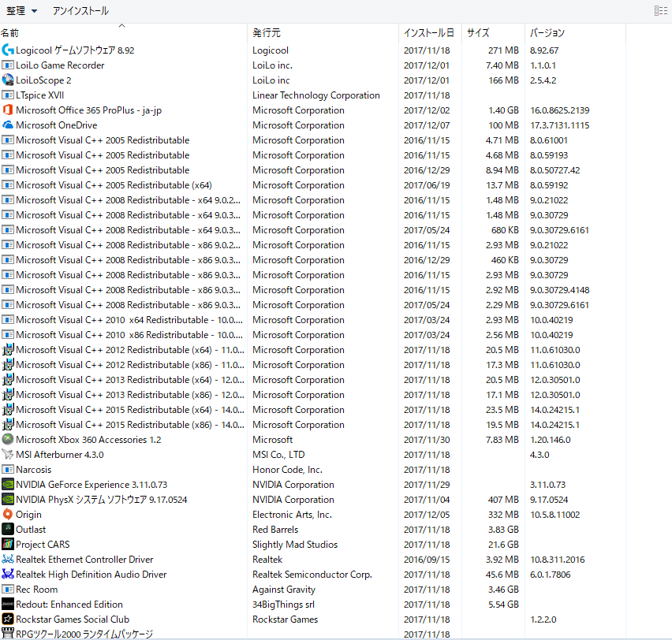Click version 16.0.8625.2139
The image size is (672, 640).
[x=560, y=110]
